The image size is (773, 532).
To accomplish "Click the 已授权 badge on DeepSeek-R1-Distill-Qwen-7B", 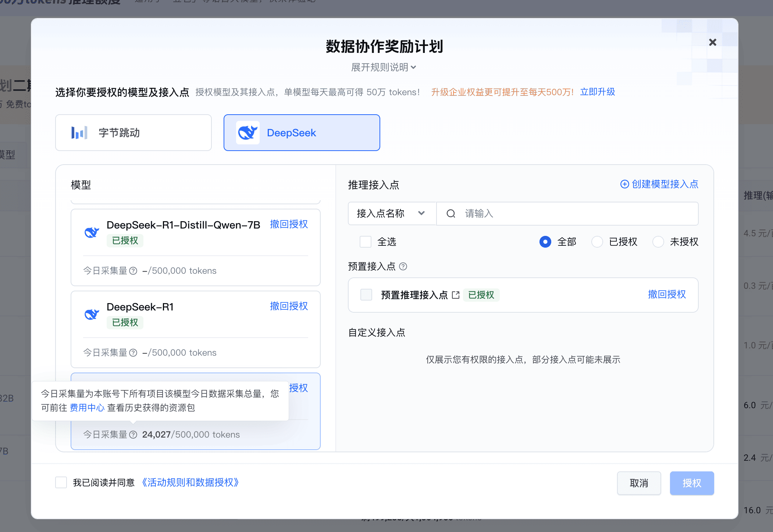I will (x=125, y=241).
